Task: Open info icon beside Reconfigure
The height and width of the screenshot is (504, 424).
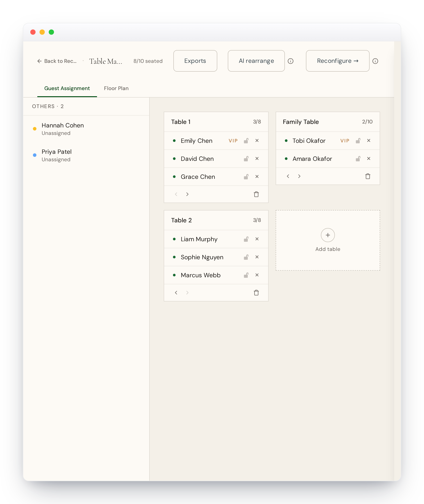Action: pos(375,61)
